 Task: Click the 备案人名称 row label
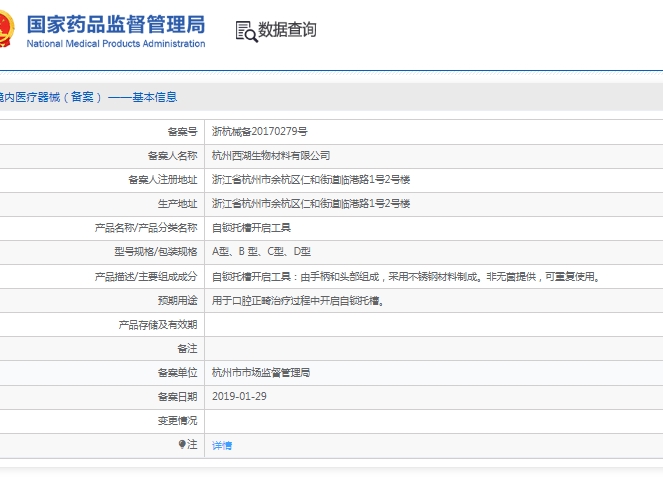click(173, 156)
